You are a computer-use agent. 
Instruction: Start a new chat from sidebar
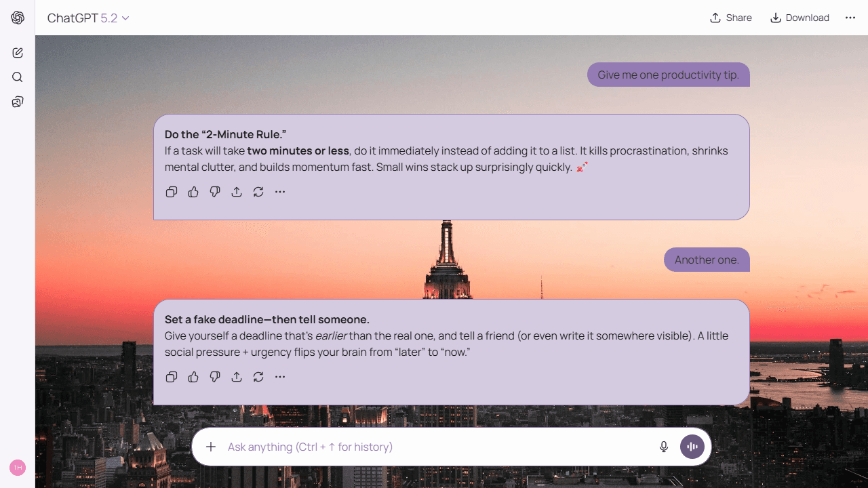pyautogui.click(x=18, y=53)
